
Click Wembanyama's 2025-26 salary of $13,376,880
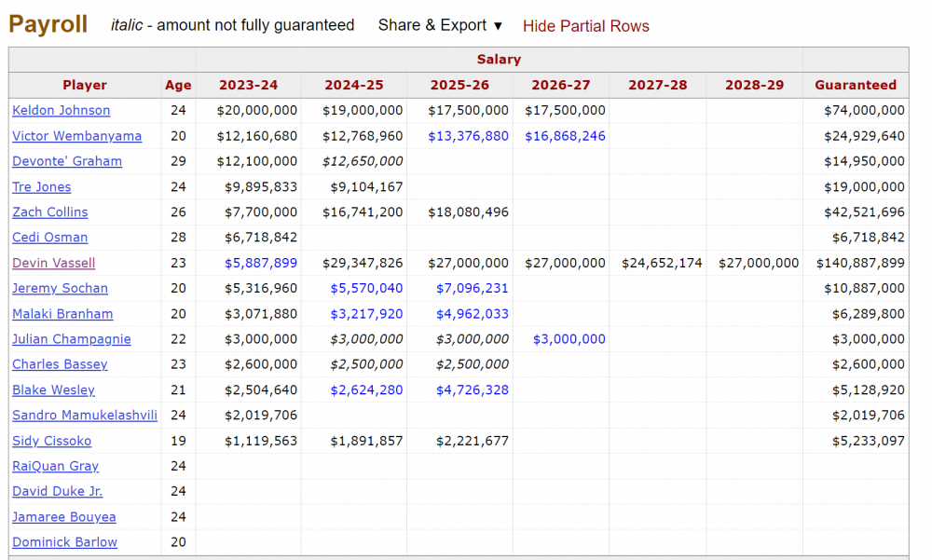click(468, 136)
